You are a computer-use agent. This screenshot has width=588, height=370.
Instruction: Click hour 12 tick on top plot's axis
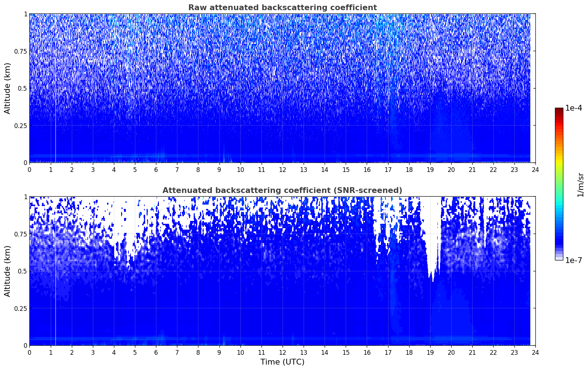[282, 170]
